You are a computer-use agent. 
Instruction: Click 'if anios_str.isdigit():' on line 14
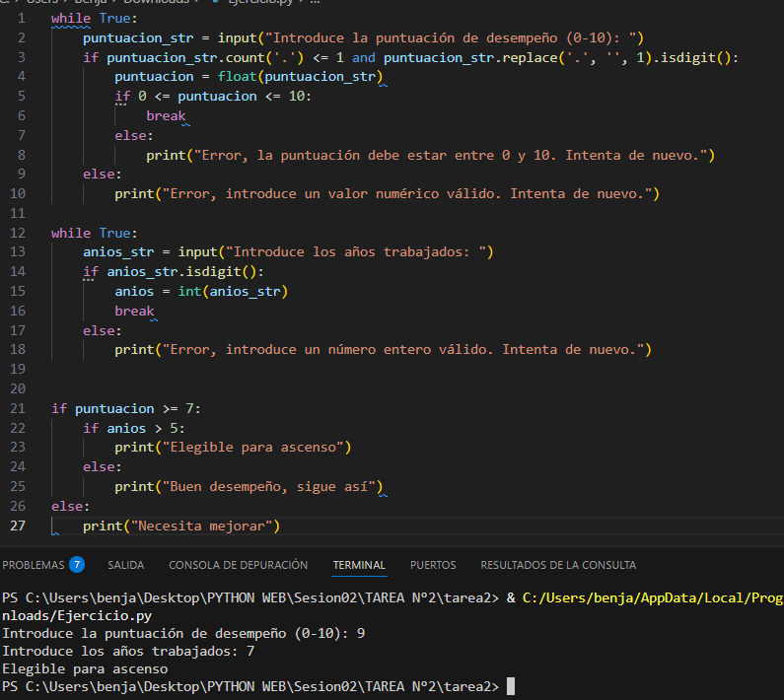(174, 271)
